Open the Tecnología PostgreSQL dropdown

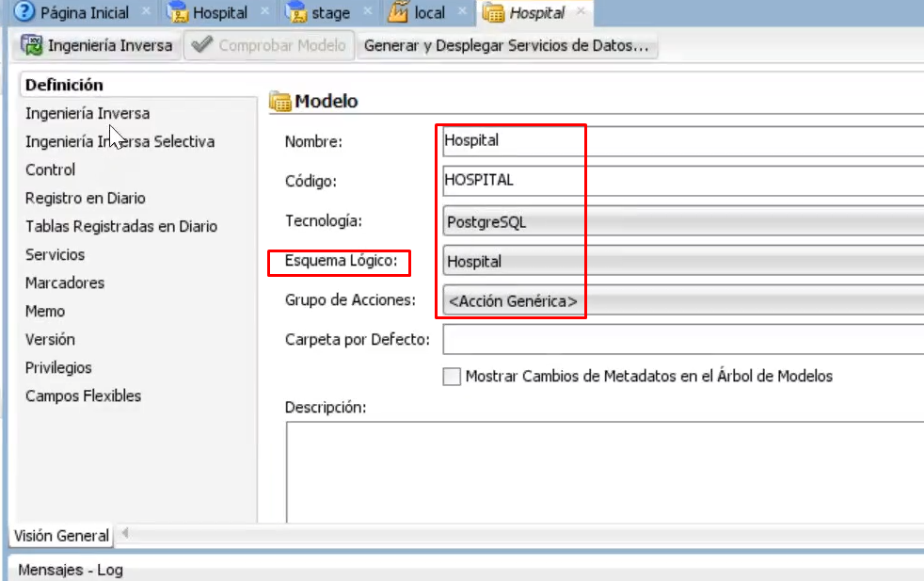[x=683, y=221]
